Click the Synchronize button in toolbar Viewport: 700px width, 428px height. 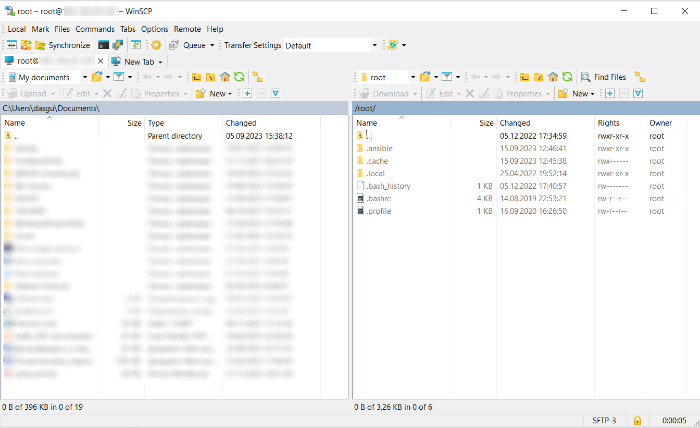point(62,45)
